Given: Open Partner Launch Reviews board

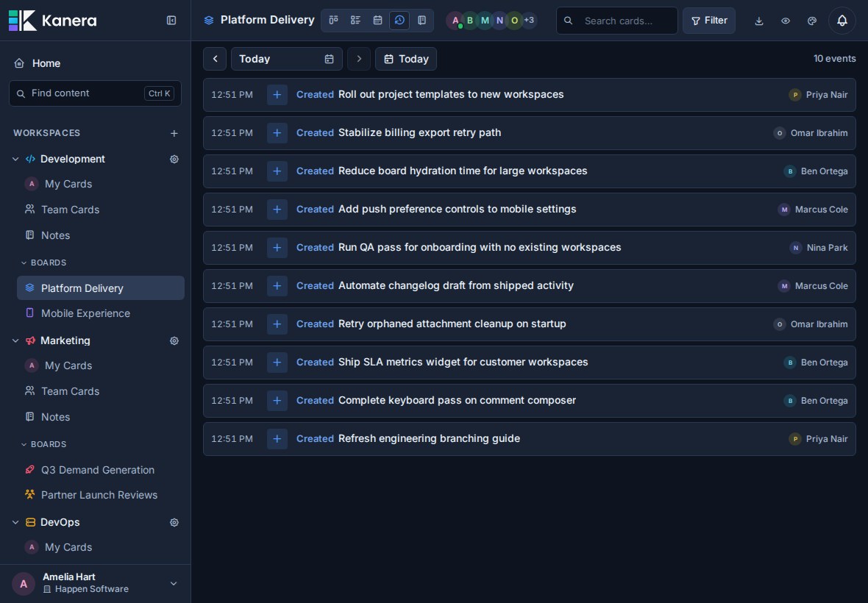Looking at the screenshot, I should click(x=100, y=495).
